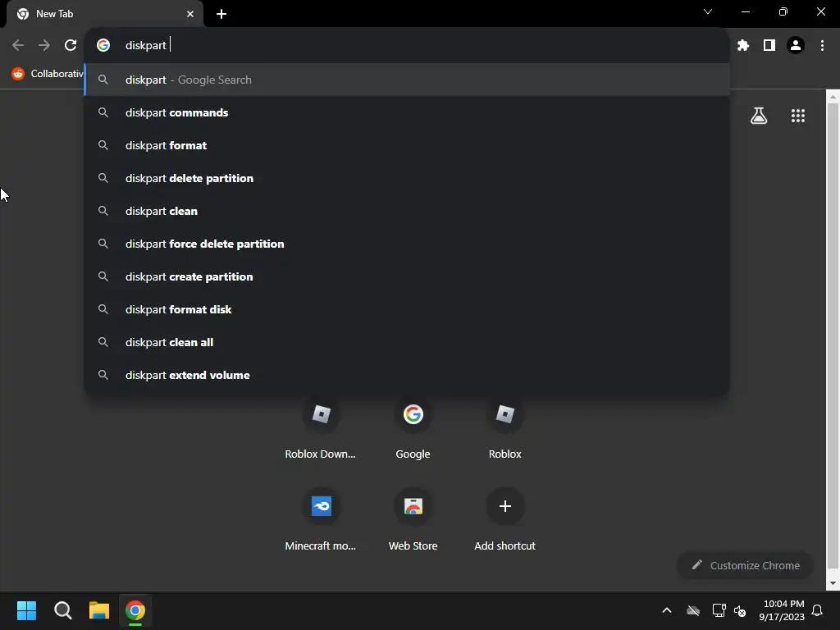
Task: Open the network tray icon
Action: pos(719,610)
